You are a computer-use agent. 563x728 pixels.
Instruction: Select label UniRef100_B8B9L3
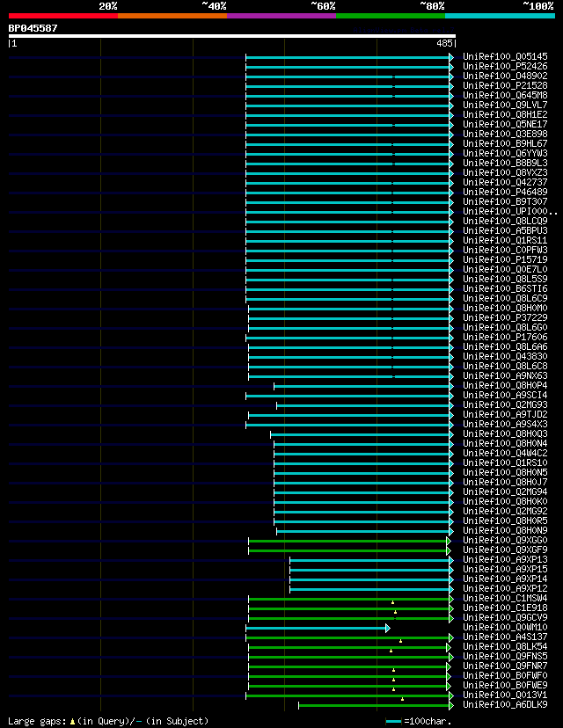point(505,163)
